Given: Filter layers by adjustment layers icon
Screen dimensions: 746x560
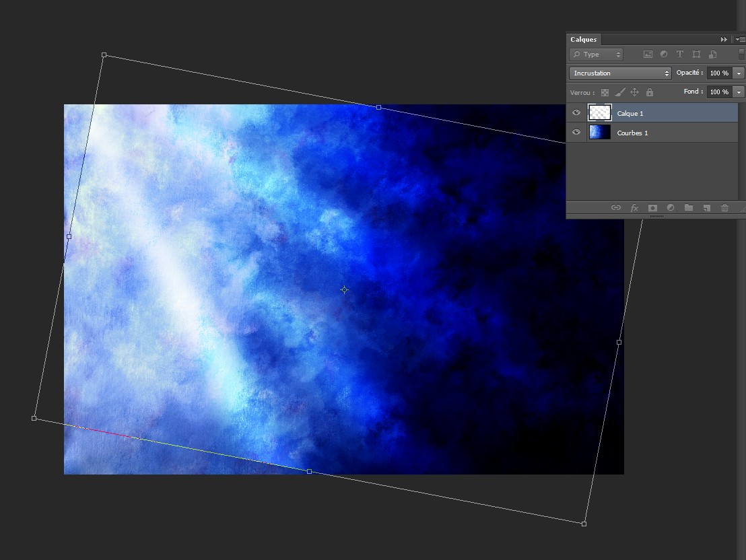Looking at the screenshot, I should pos(664,55).
